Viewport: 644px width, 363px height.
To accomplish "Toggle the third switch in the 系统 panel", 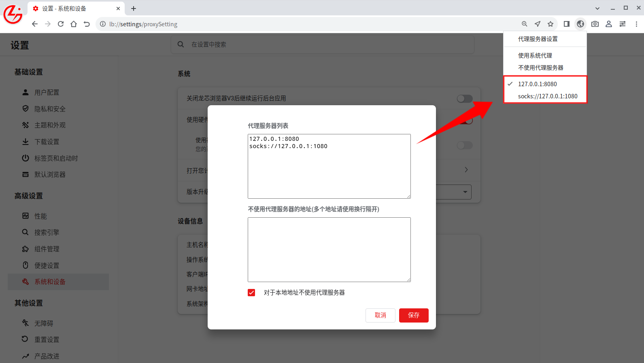I will 465,145.
